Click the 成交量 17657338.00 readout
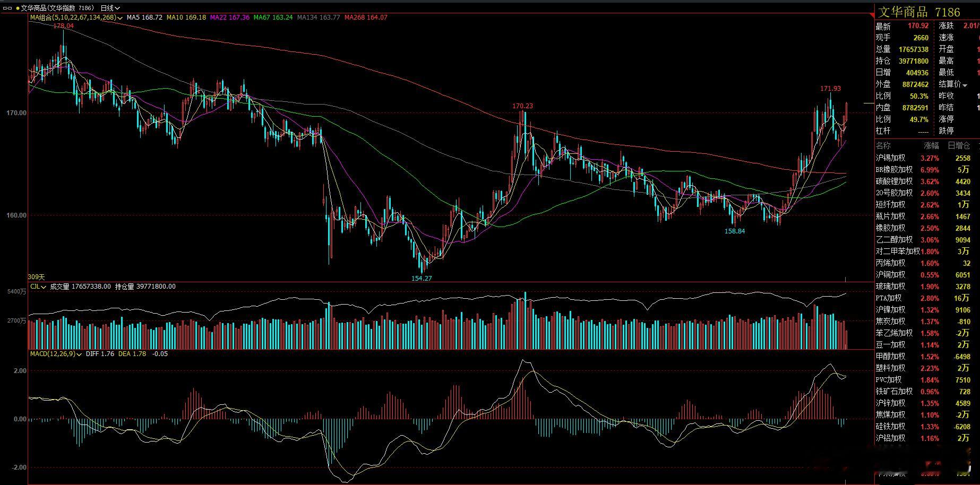The width and height of the screenshot is (980, 485). coord(81,287)
